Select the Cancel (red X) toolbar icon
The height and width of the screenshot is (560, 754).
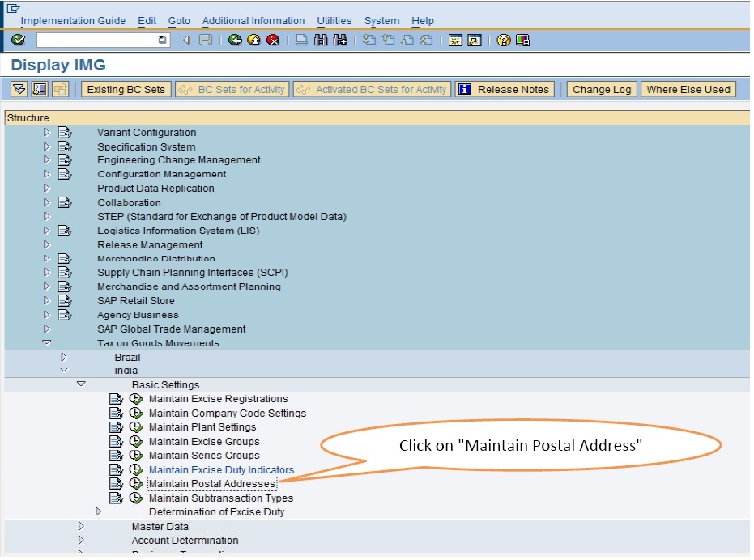pyautogui.click(x=272, y=40)
